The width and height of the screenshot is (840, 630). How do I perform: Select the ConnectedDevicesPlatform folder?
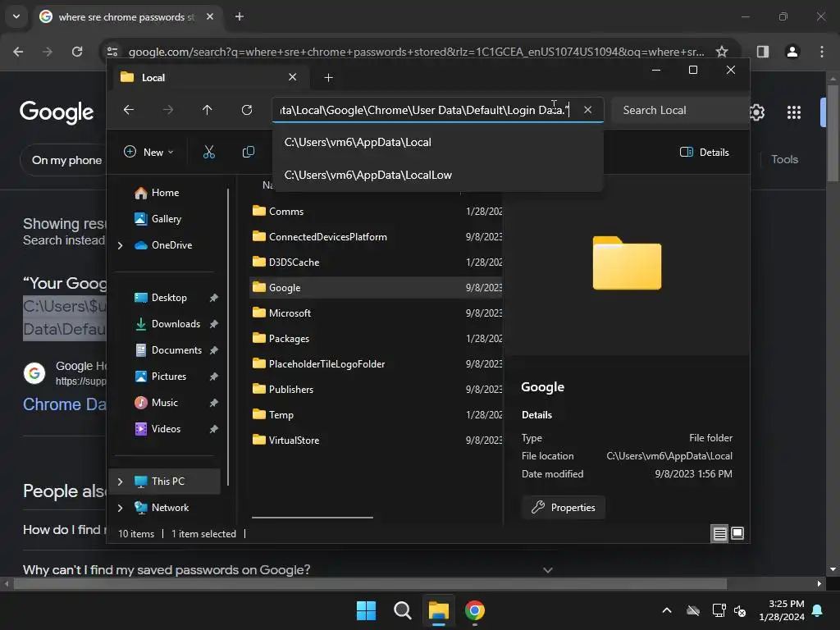(x=376, y=237)
